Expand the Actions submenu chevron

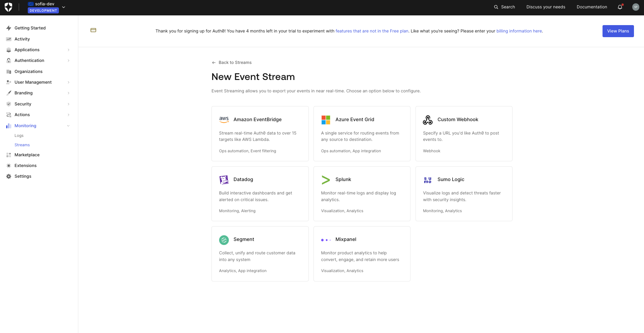(69, 115)
